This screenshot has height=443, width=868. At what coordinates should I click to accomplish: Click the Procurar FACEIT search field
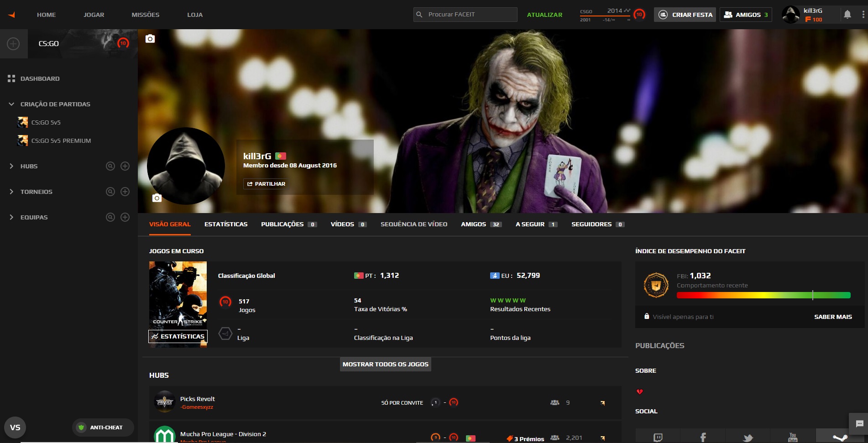point(465,15)
